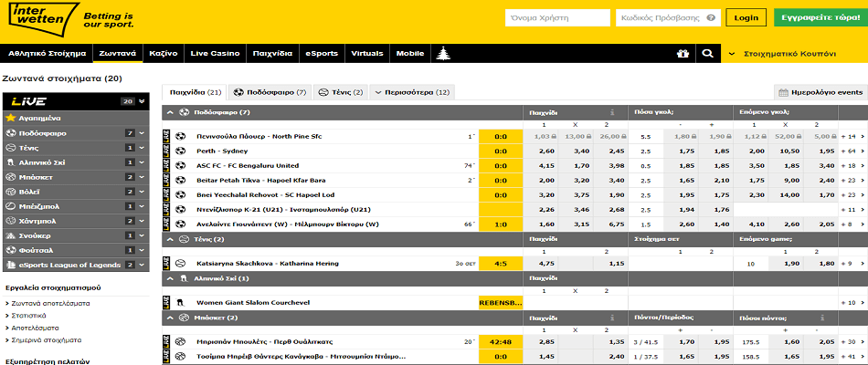The width and height of the screenshot is (868, 365).
Task: Click info icon in basketball Πόσοι πόντοι header
Action: click(822, 318)
